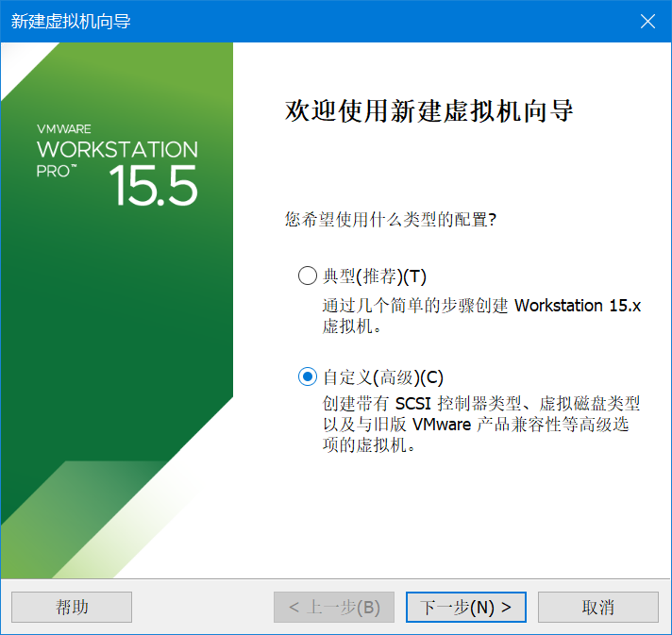Click the VMware Workstation Pro 15.5 logo
The height and width of the screenshot is (635, 672).
point(117,164)
